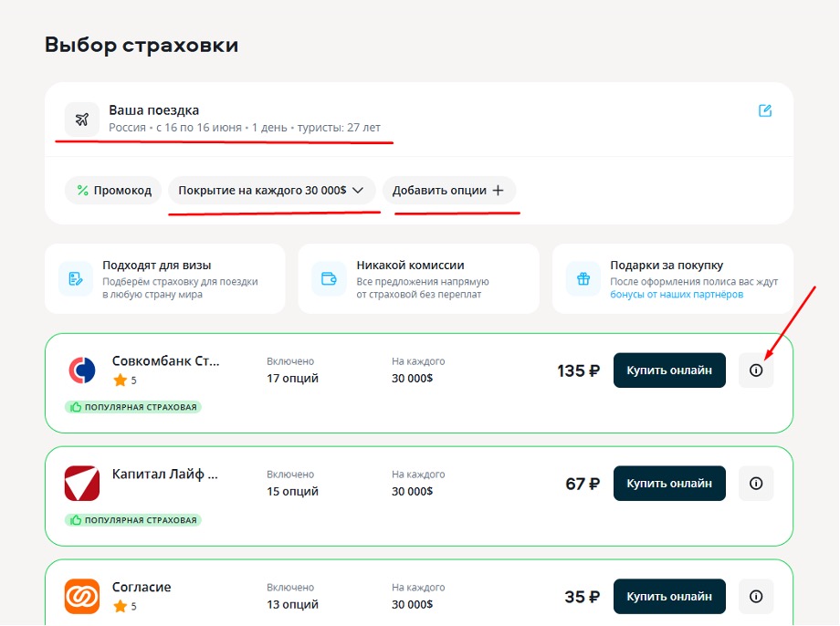Buy the Совкомбанк policy online for 135 ₽
The image size is (840, 626).
pyautogui.click(x=669, y=370)
